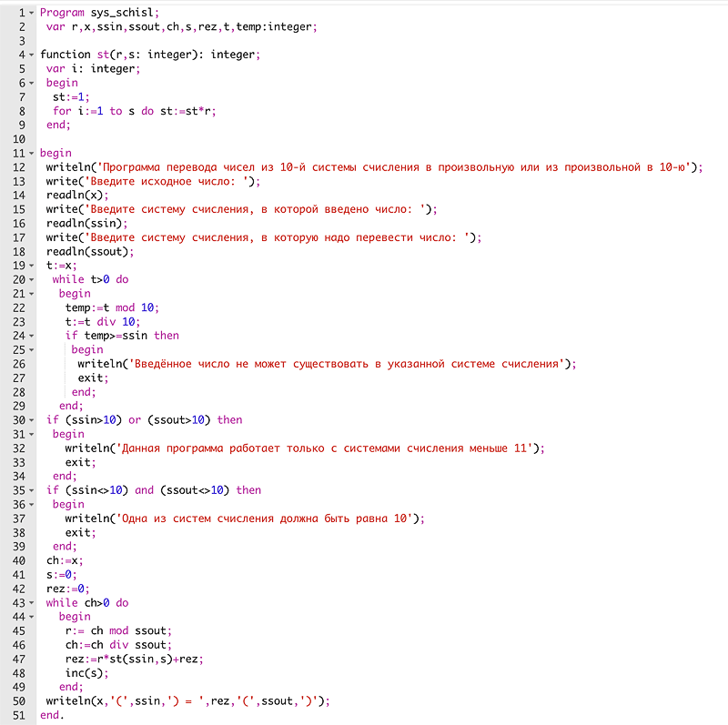Image resolution: width=728 pixels, height=725 pixels.
Task: Click the 'inc(s);' statement
Action: click(86, 673)
